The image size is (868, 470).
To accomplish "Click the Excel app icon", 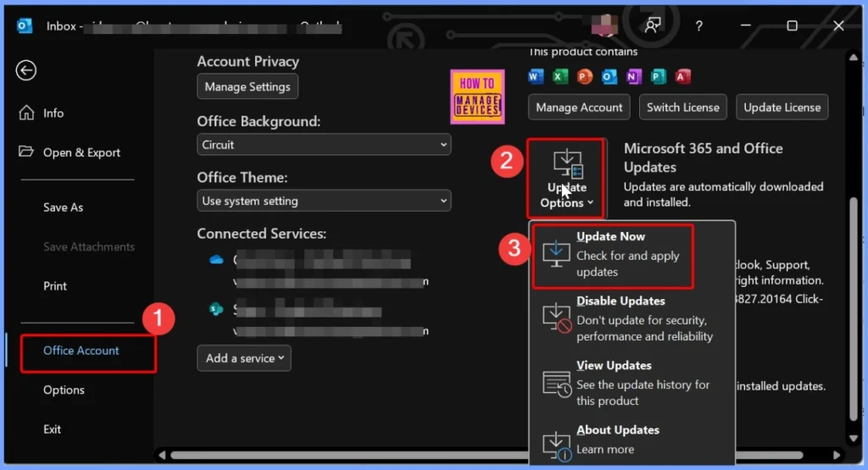I will 560,76.
